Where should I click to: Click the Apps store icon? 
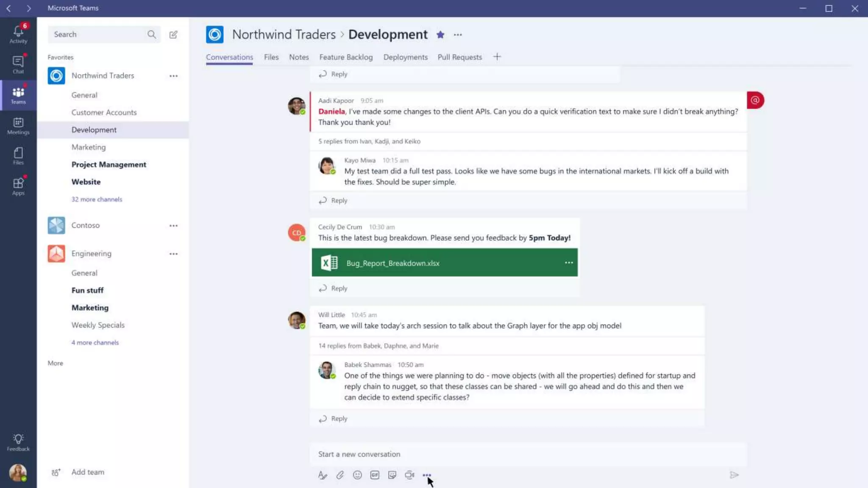pos(18,186)
